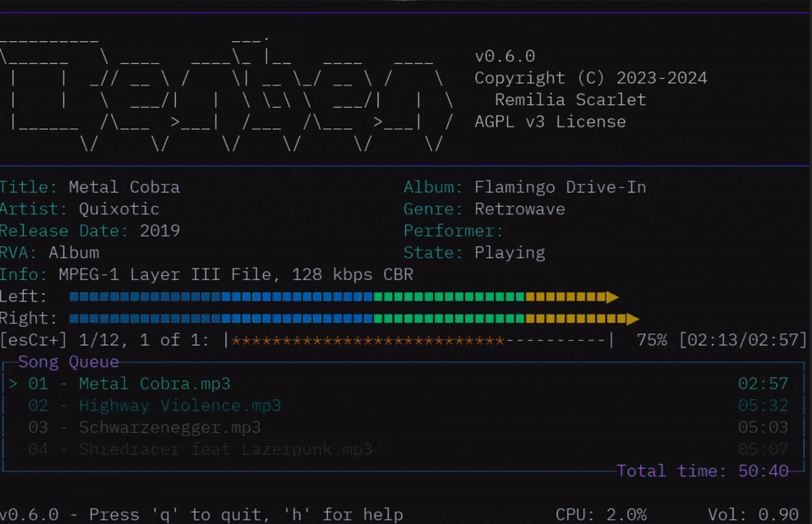
Task: Click the 'Song Queue' panel heading
Action: 68,361
